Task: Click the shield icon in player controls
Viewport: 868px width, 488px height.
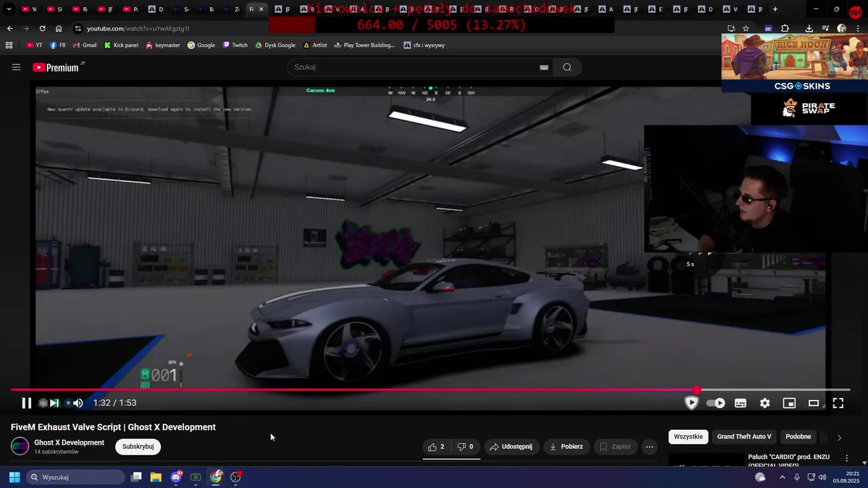Action: [691, 403]
